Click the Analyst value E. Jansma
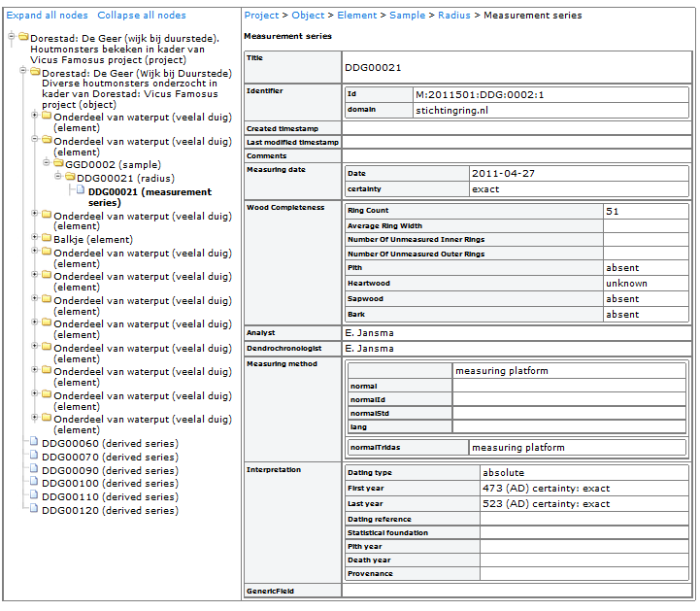 [x=369, y=333]
